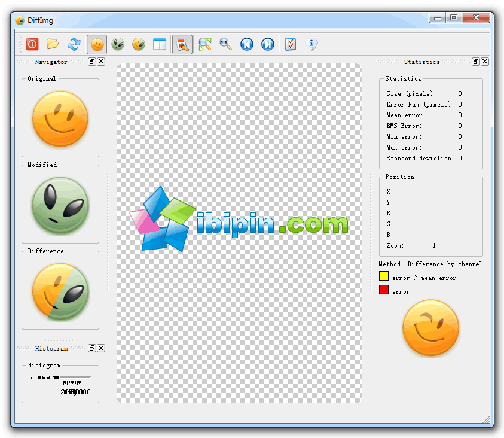Toggle the difference mask highlight button
504x438 pixels.
click(182, 44)
